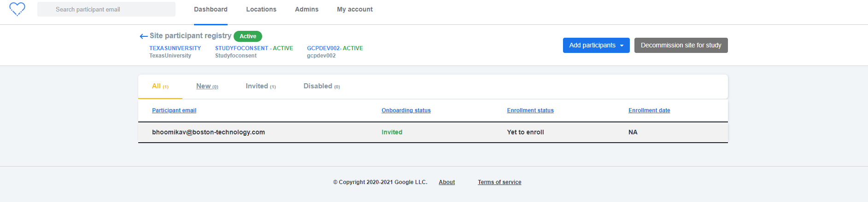The image size is (868, 202).
Task: Focus the Search participant email field
Action: tap(106, 9)
